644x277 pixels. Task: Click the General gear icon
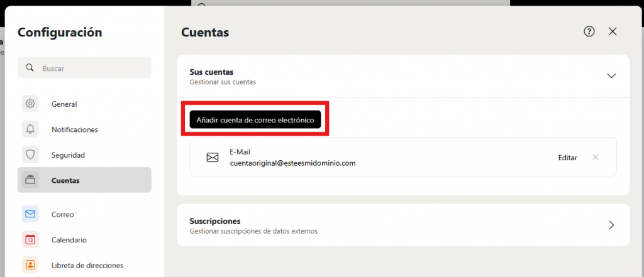[30, 104]
